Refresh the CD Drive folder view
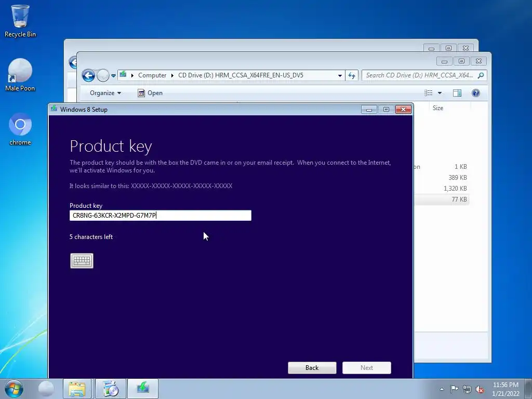Screen dimensions: 532x399 352,76
